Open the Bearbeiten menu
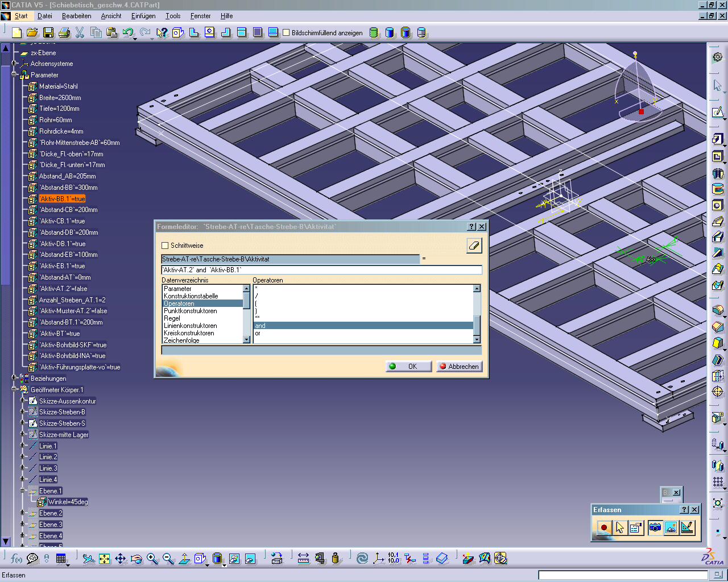Viewport: 728px width, 582px height. coord(76,16)
